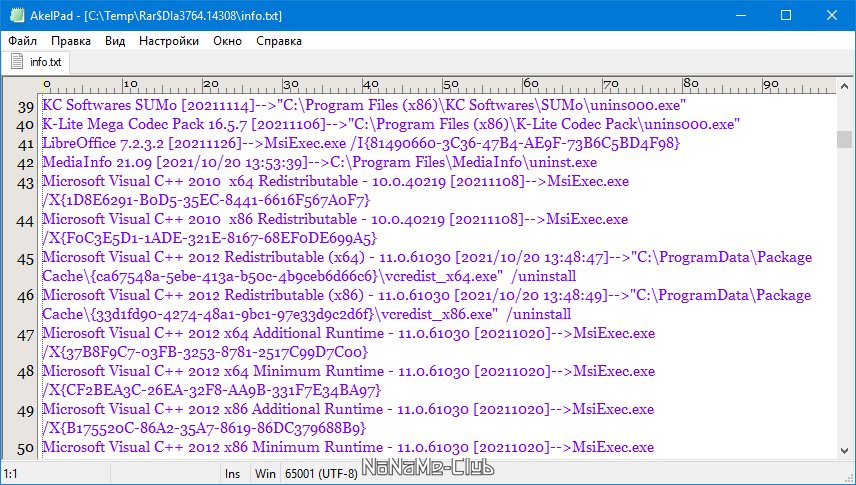Click the scroll down arrow of vertical scrollbar
The image size is (856, 485).
coord(844,451)
